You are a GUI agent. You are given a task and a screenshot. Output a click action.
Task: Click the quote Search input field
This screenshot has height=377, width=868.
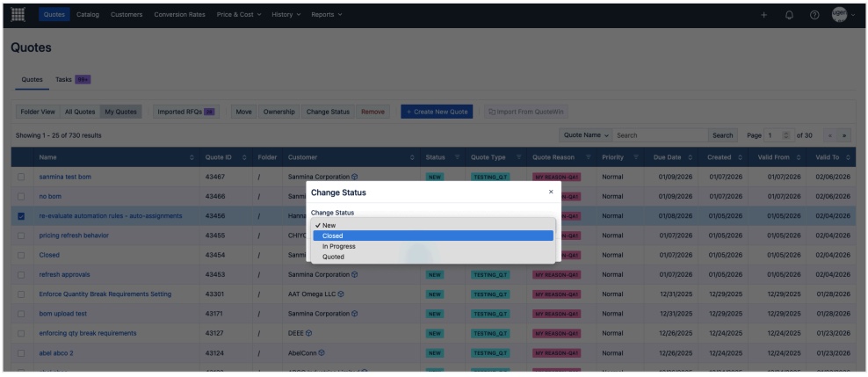point(659,135)
